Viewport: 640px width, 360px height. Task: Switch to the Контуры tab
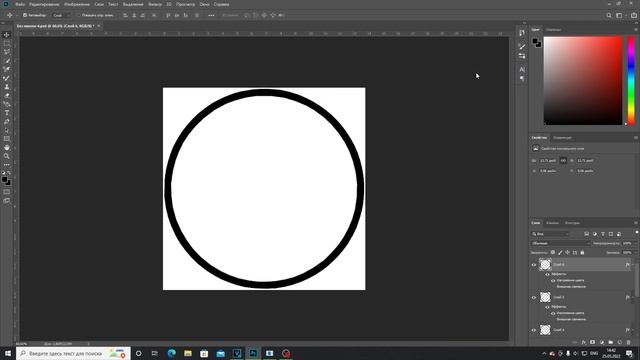coord(572,223)
